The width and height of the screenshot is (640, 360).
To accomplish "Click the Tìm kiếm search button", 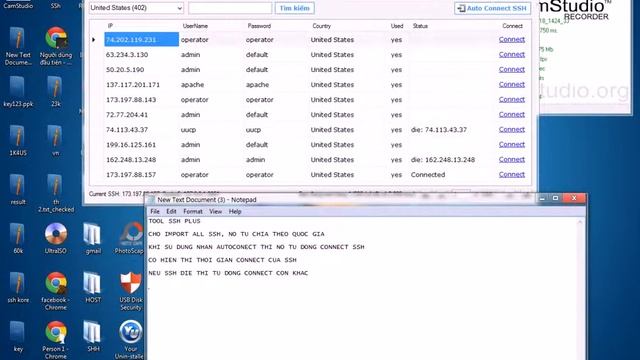I will pyautogui.click(x=294, y=8).
